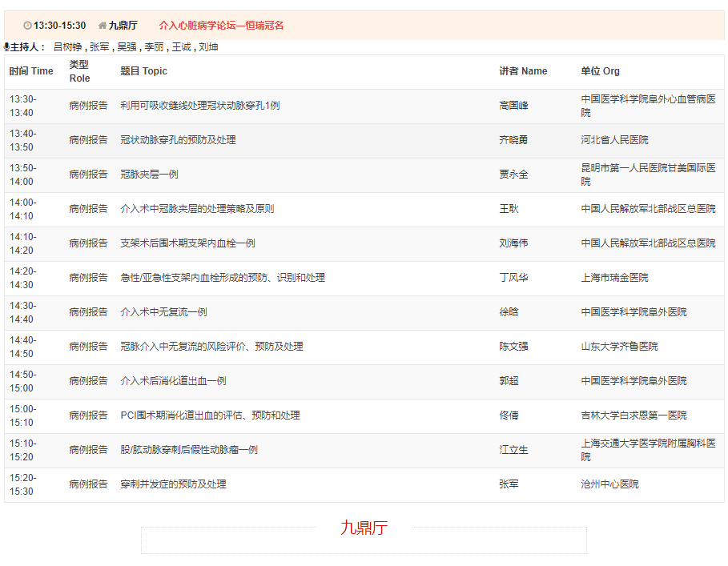
Task: Click org 河北省人民医院
Action: [615, 140]
